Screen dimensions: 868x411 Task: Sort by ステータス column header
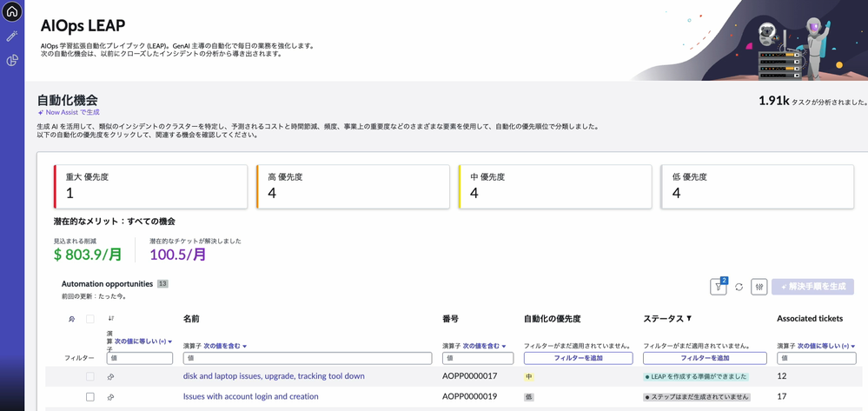(x=664, y=319)
